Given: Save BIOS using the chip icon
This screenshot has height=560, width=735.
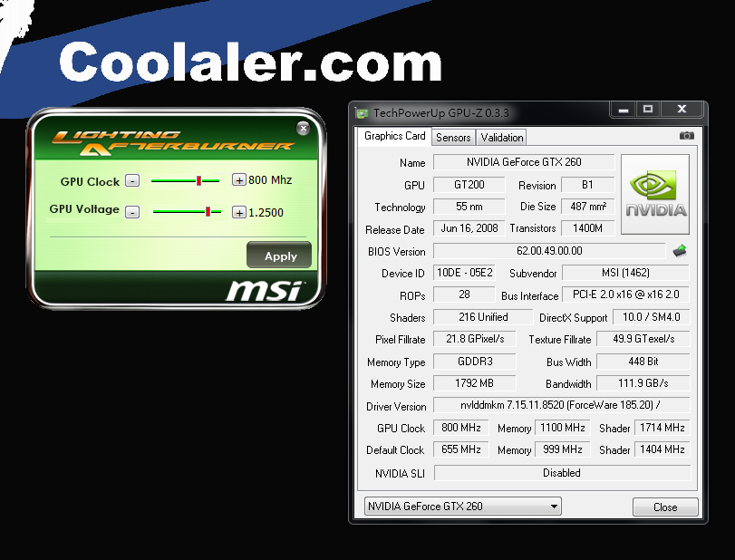Looking at the screenshot, I should click(680, 251).
